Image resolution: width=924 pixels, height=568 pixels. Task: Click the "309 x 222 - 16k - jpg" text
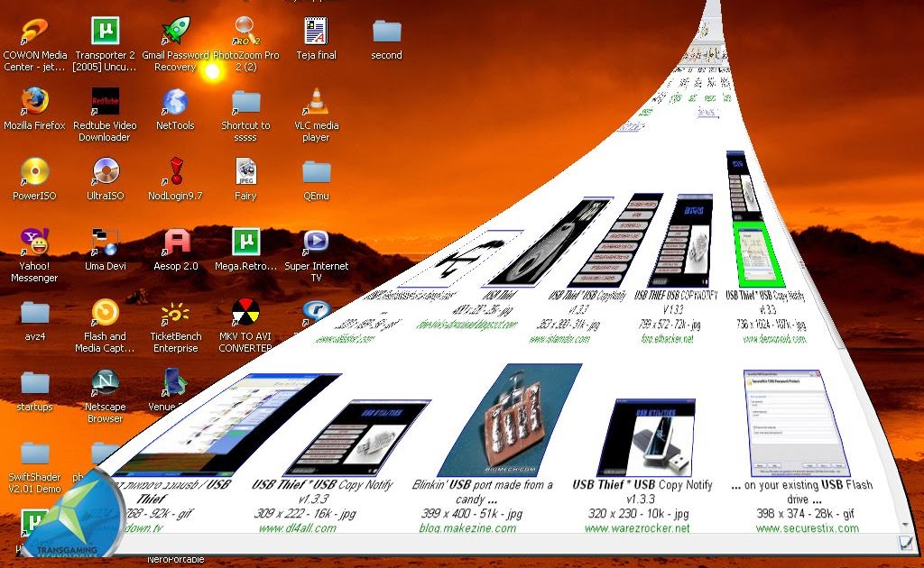[x=305, y=513]
